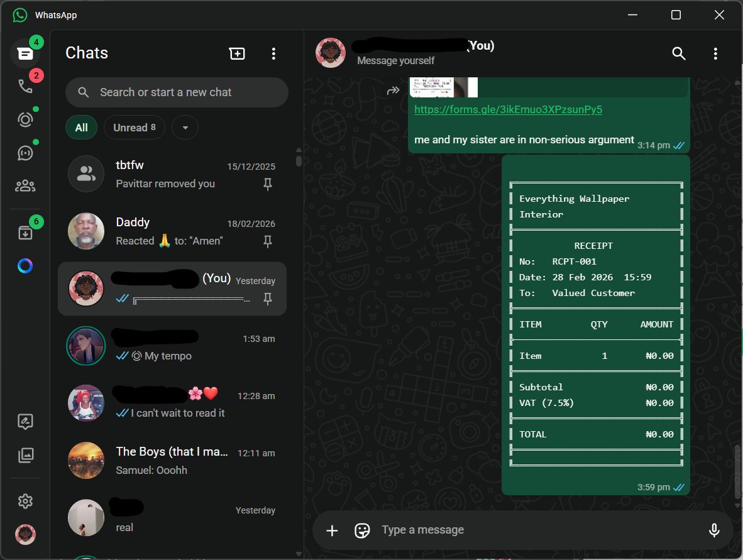Open the Calls section with 2 badge

(25, 85)
